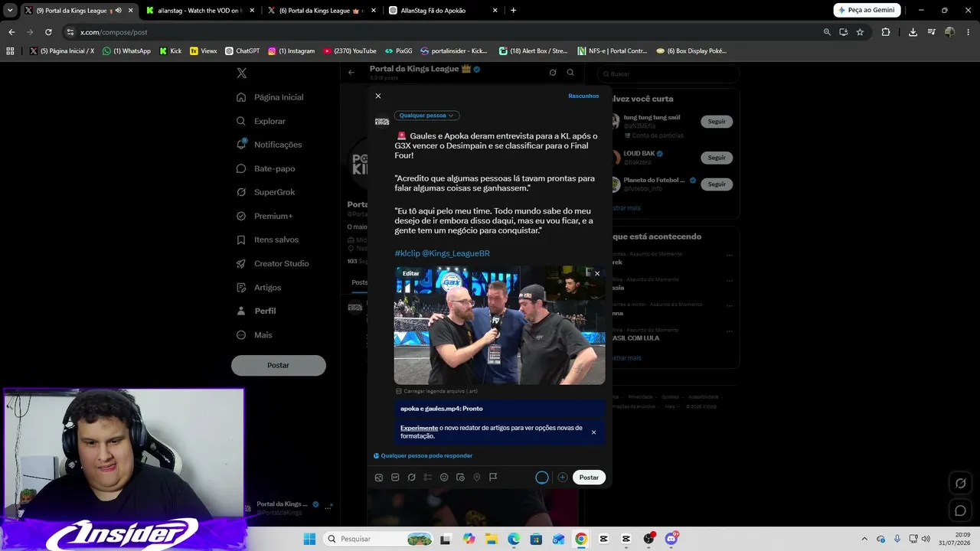The width and height of the screenshot is (980, 551).
Task: Reload the page
Action: (x=48, y=32)
